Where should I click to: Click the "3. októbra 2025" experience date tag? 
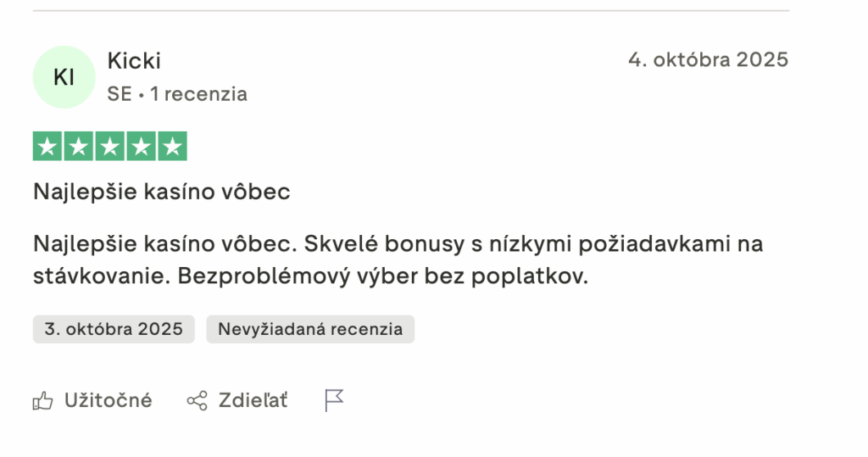point(114,329)
